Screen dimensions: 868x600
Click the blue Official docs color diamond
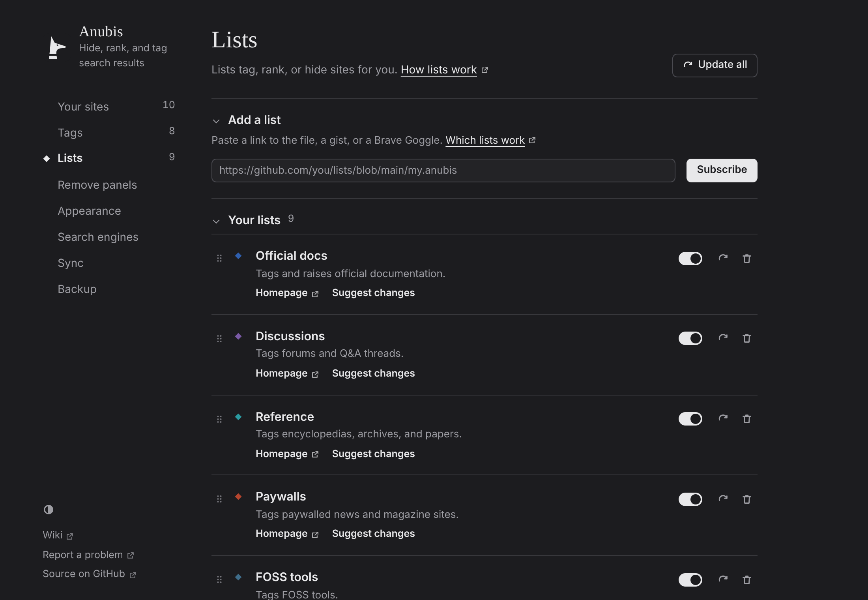[x=238, y=256]
